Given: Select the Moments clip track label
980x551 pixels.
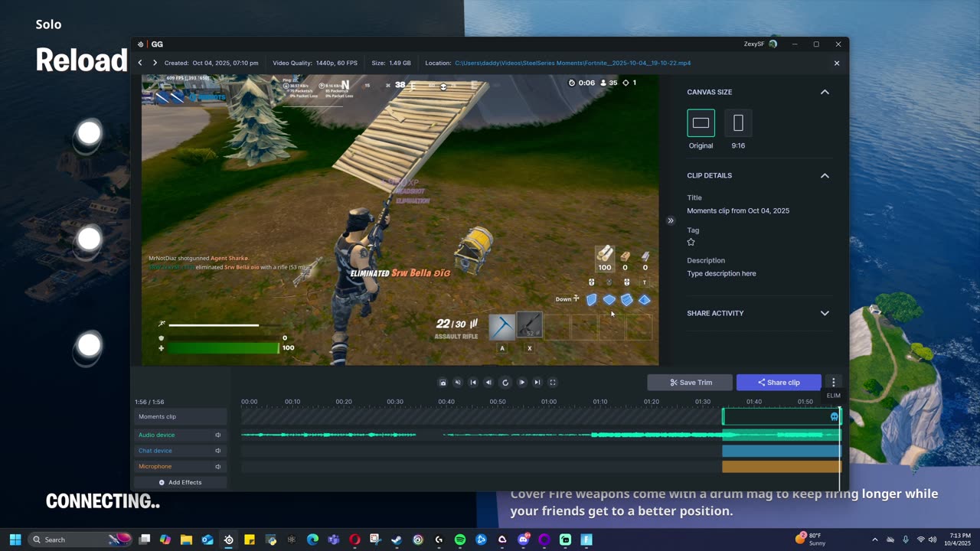Looking at the screenshot, I should (x=157, y=416).
